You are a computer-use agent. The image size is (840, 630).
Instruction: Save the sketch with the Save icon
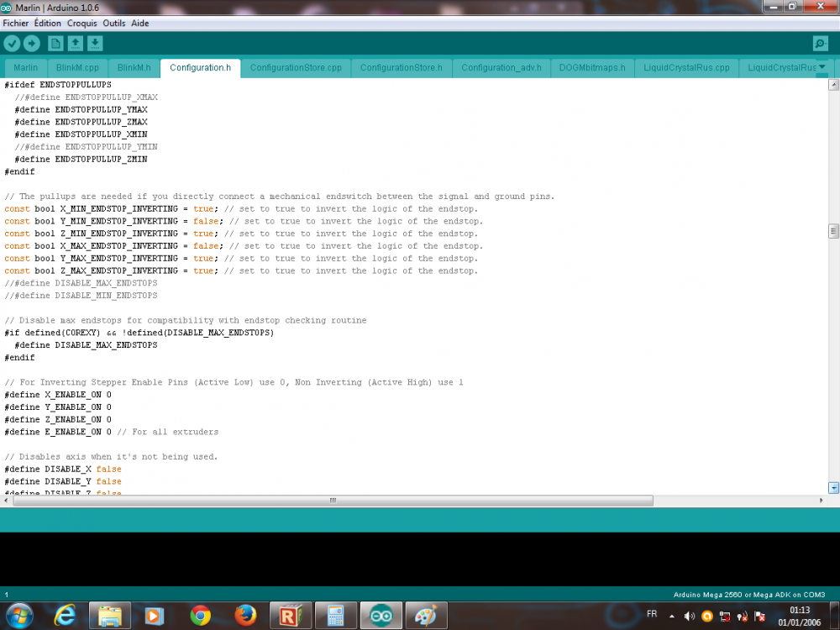95,44
